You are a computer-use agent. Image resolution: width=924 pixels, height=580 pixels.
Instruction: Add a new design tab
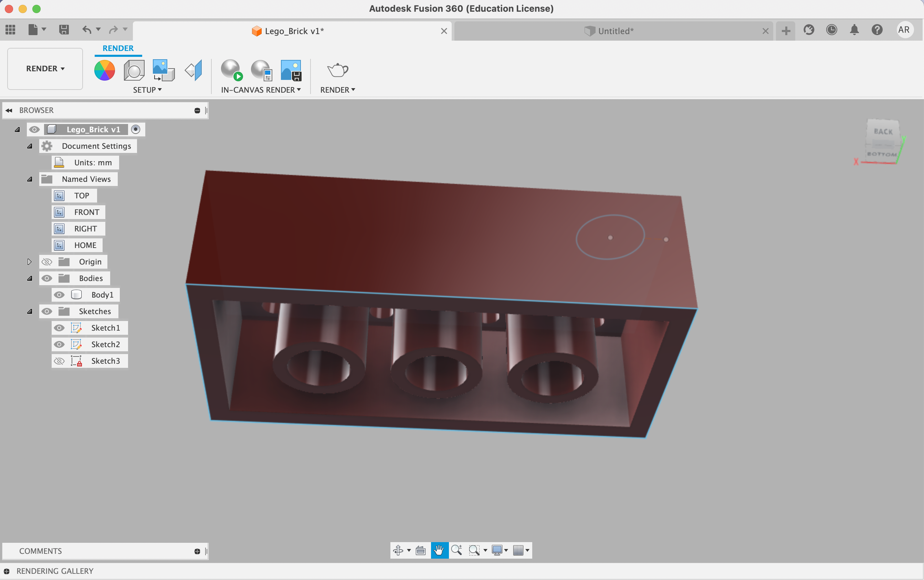tap(786, 31)
